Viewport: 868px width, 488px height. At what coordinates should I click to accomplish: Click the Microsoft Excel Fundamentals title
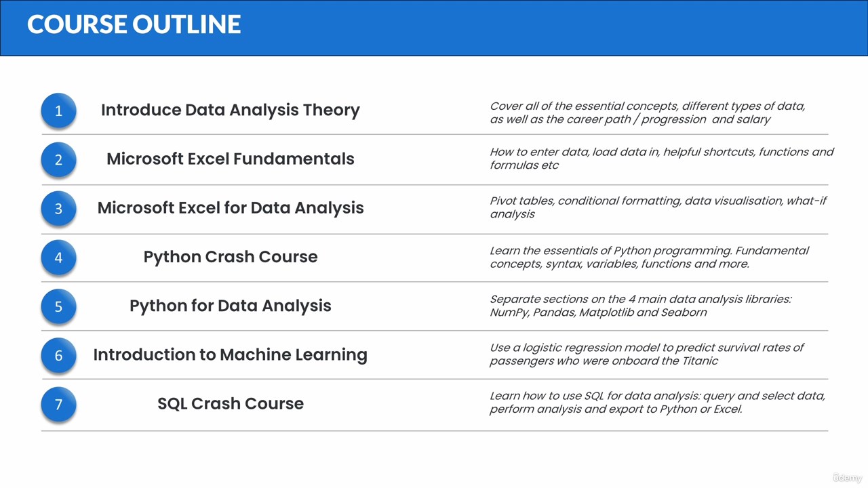click(x=231, y=159)
